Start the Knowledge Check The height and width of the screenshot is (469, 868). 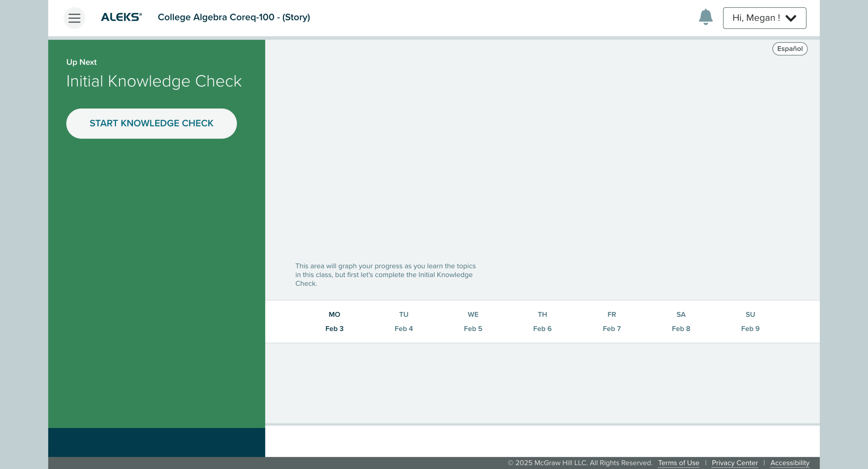tap(151, 123)
